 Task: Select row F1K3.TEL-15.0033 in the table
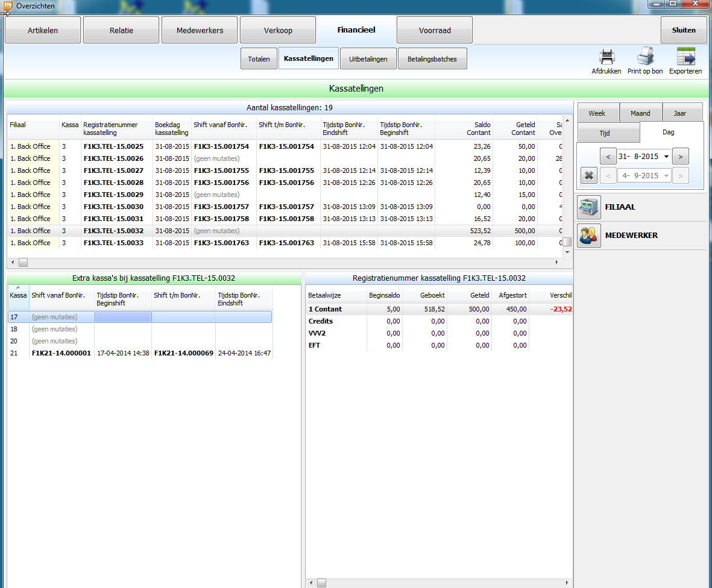click(113, 243)
